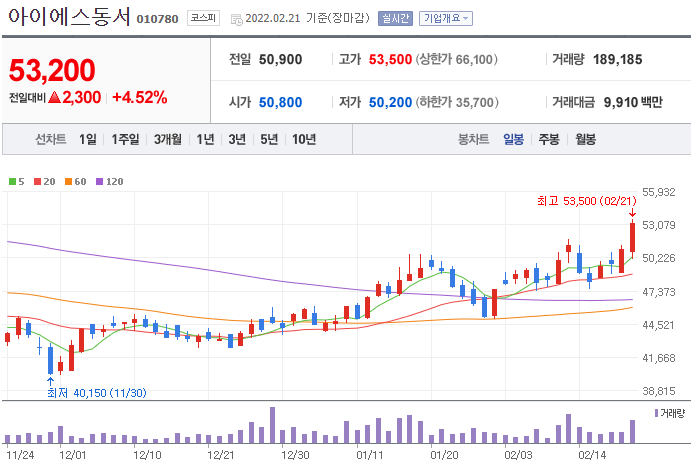Viewport: 691px width, 474px height.
Task: Click the purple 120-day moving average swatch
Action: pyautogui.click(x=100, y=181)
